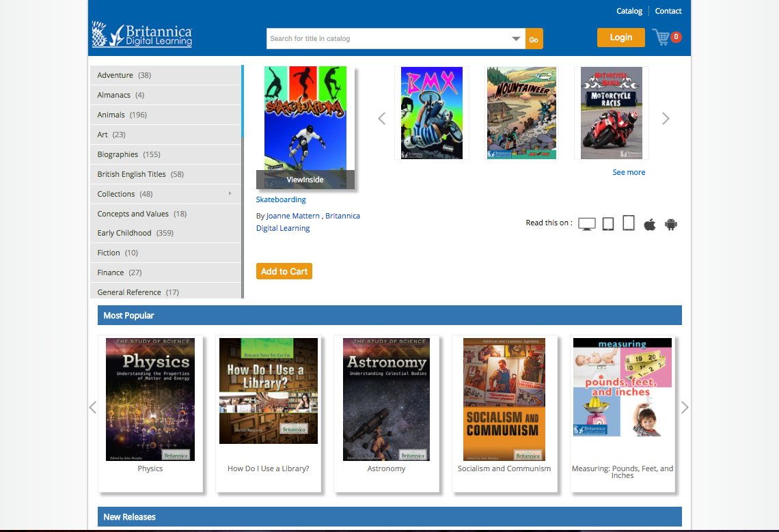Image resolution: width=779 pixels, height=532 pixels.
Task: Select the Biographies (155) category
Action: point(165,154)
